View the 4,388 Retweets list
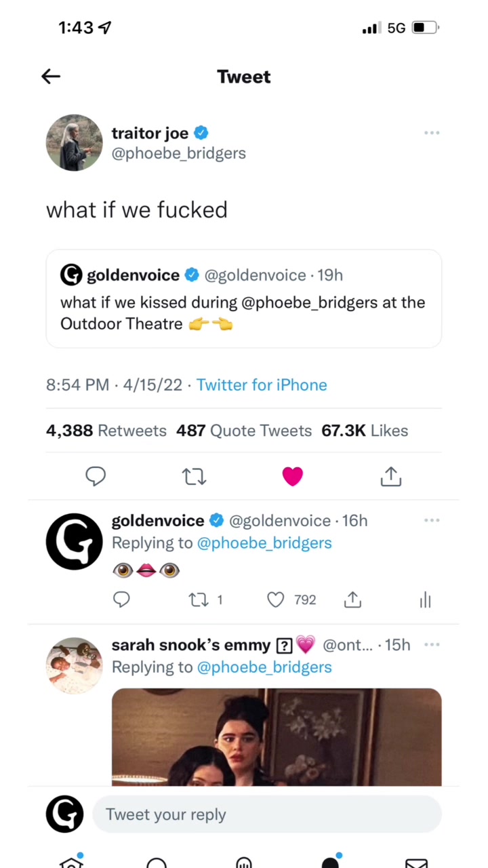Image resolution: width=488 pixels, height=868 pixels. [x=106, y=431]
